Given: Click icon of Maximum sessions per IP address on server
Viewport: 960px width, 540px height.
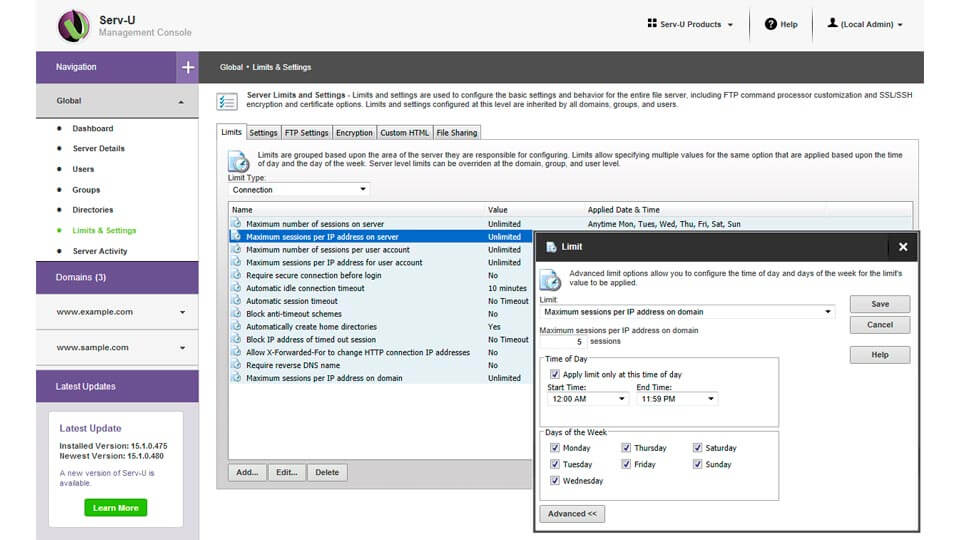Looking at the screenshot, I should tap(236, 236).
